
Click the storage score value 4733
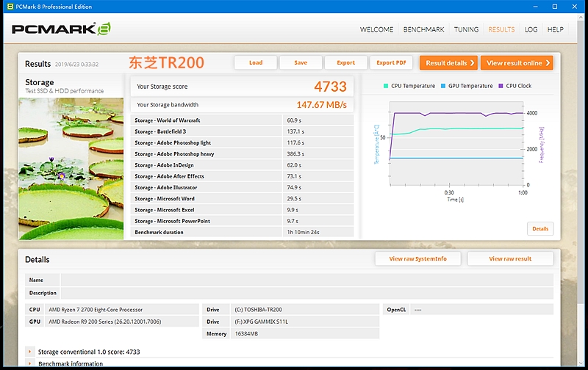330,87
